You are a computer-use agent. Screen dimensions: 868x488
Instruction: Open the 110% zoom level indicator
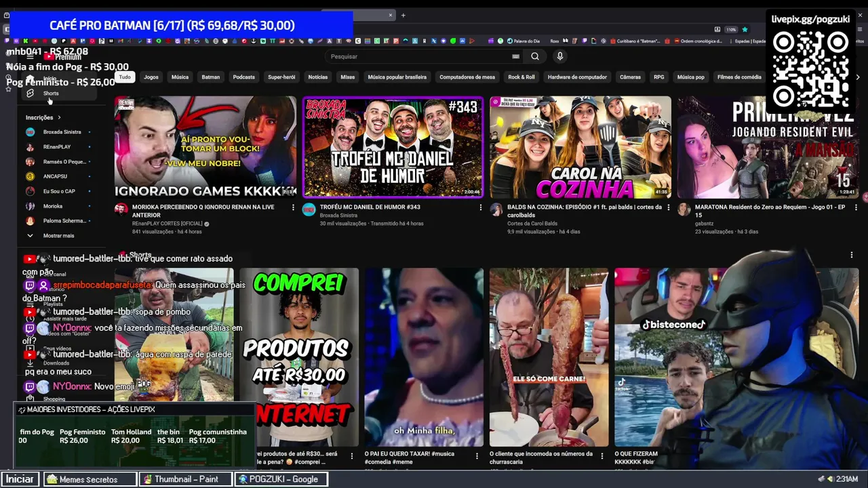pyautogui.click(x=731, y=30)
